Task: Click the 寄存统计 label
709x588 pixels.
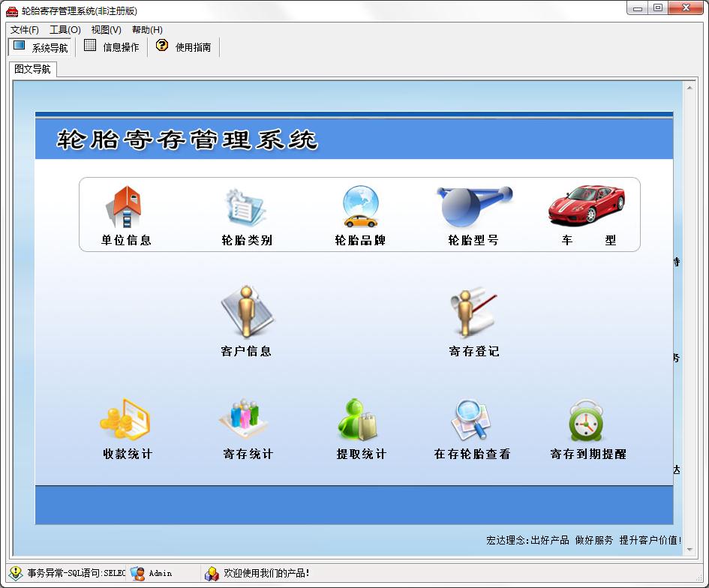Action: click(x=248, y=454)
